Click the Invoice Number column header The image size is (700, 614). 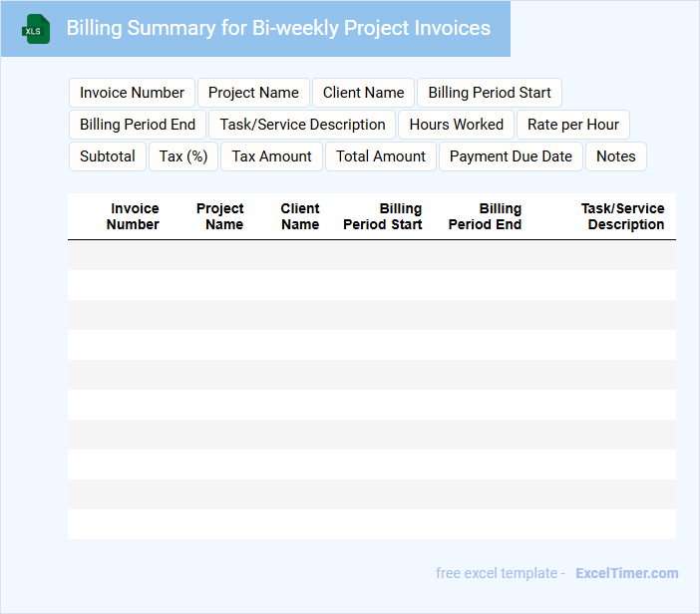click(x=133, y=216)
